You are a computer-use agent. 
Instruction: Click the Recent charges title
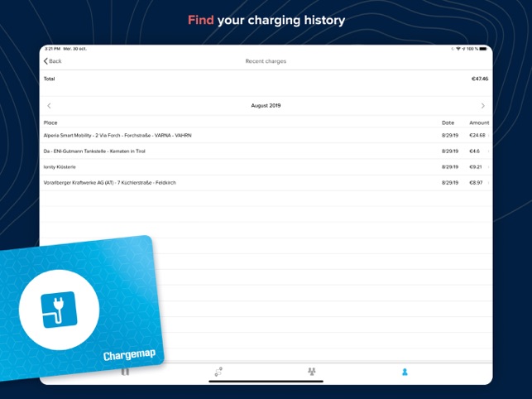pos(266,61)
